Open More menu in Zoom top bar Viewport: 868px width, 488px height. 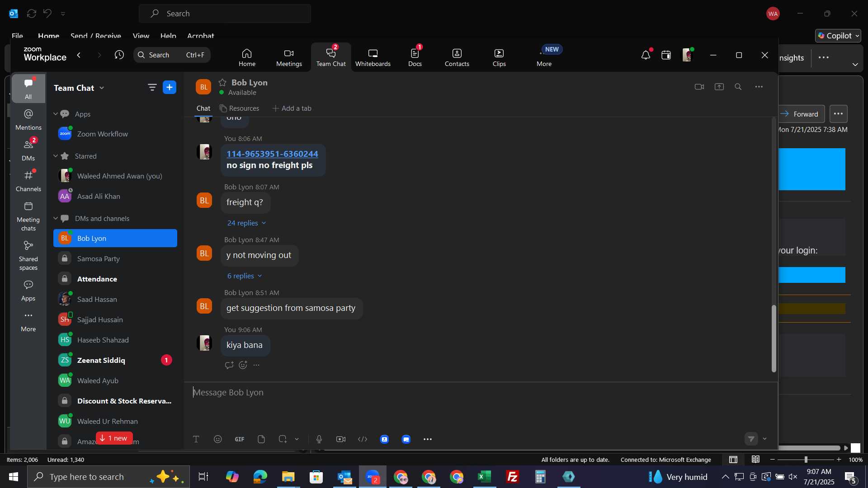[x=544, y=57]
